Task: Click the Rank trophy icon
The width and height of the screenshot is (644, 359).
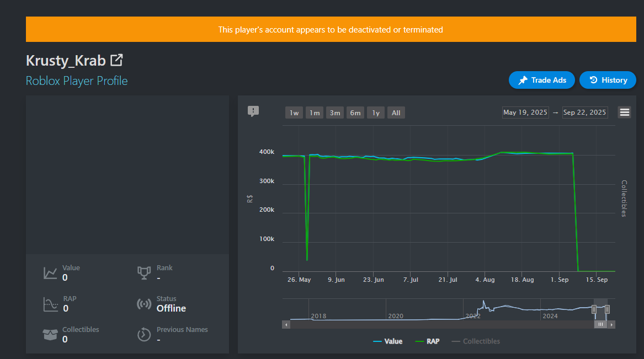Action: click(143, 273)
